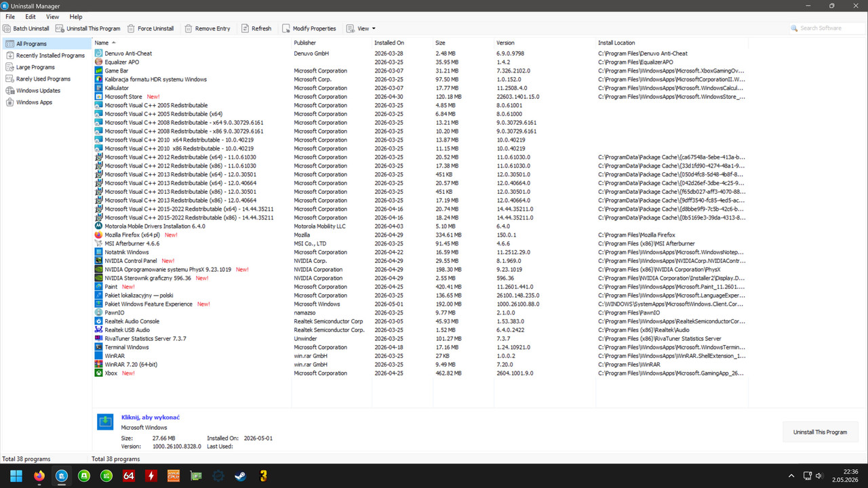Select the Pakiet Windows Feature Experience entry
868x488 pixels.
click(420, 304)
